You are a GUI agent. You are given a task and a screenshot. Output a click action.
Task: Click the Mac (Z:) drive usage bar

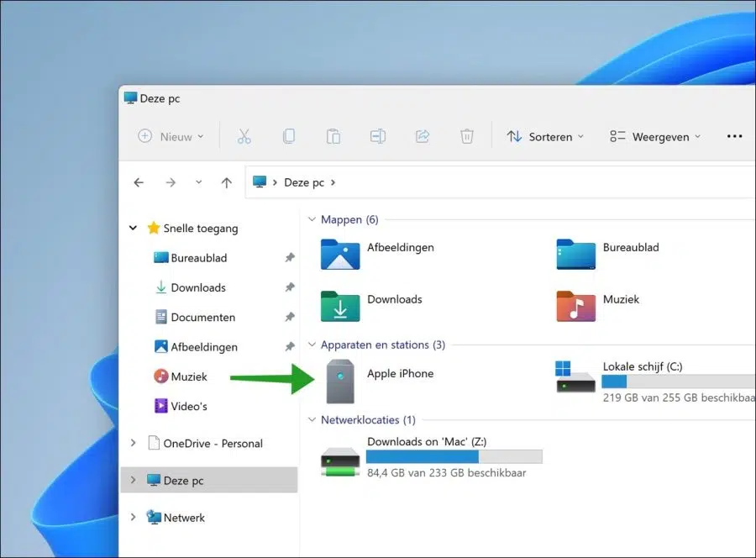click(x=454, y=456)
